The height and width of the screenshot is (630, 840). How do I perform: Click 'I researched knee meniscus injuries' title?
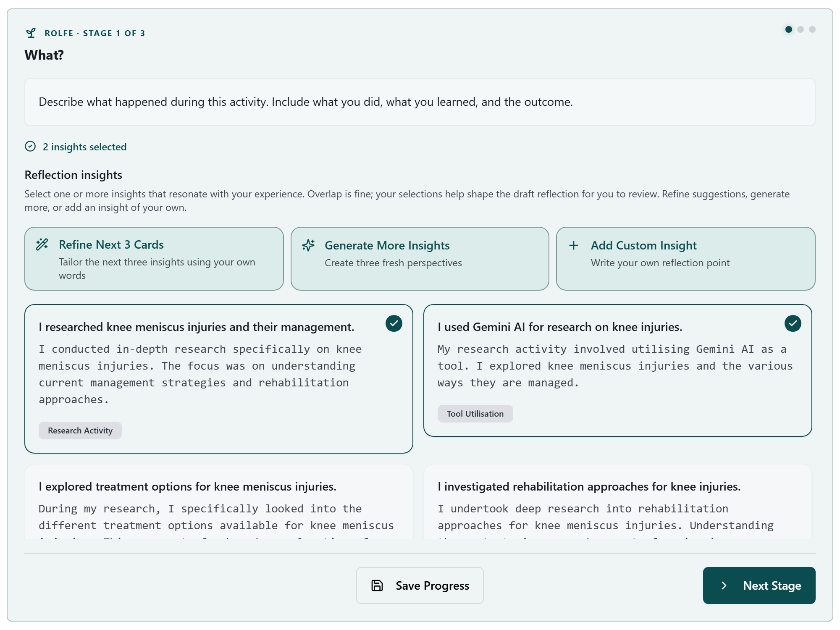coord(197,327)
